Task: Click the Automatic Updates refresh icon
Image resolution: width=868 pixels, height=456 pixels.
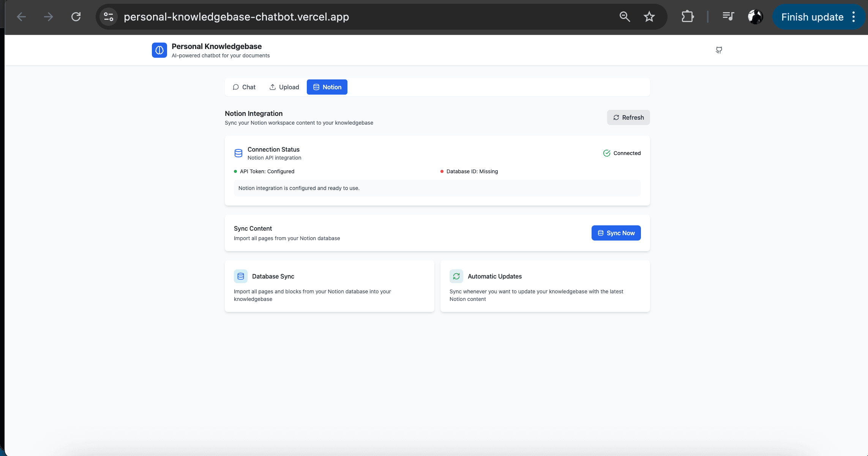Action: (456, 276)
